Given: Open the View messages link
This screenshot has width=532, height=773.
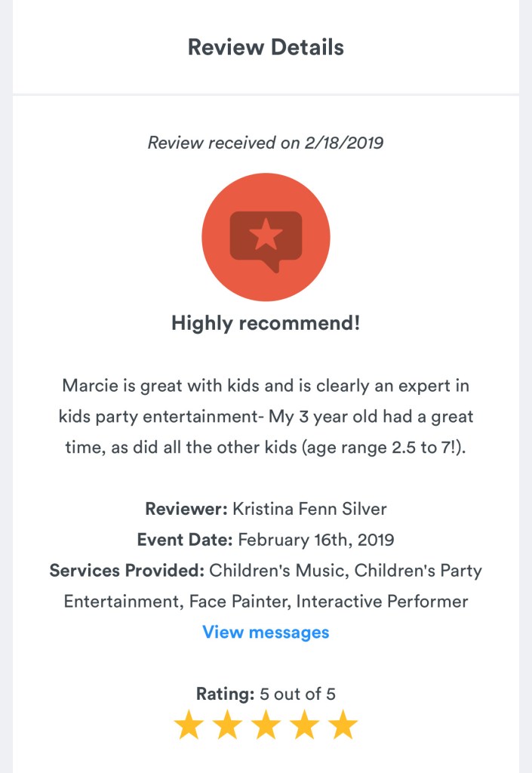Looking at the screenshot, I should click(266, 632).
